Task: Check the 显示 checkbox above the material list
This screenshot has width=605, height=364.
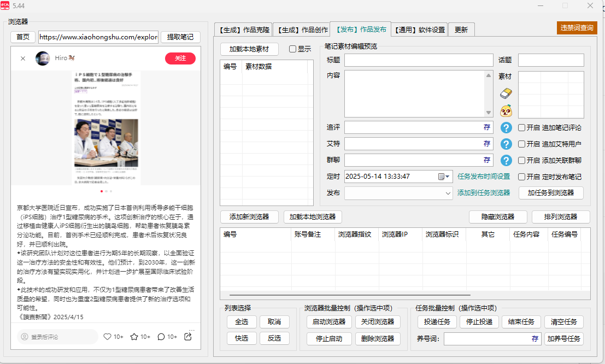Action: [292, 49]
